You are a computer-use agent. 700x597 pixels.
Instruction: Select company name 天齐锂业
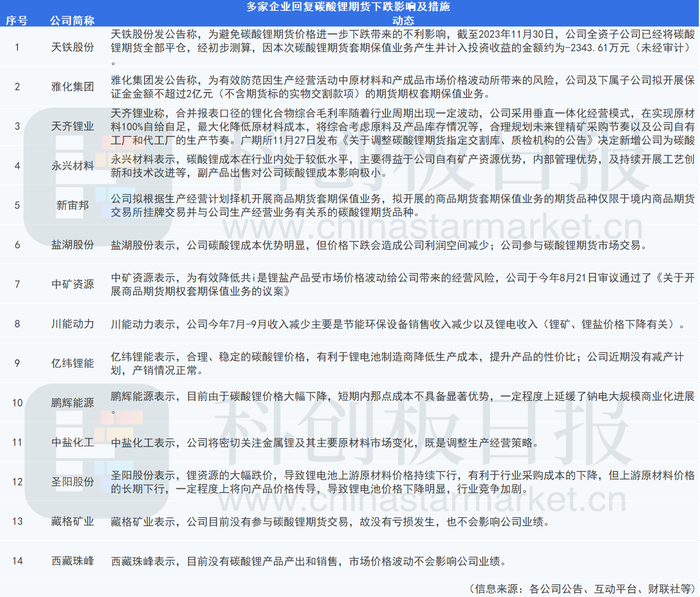(73, 126)
